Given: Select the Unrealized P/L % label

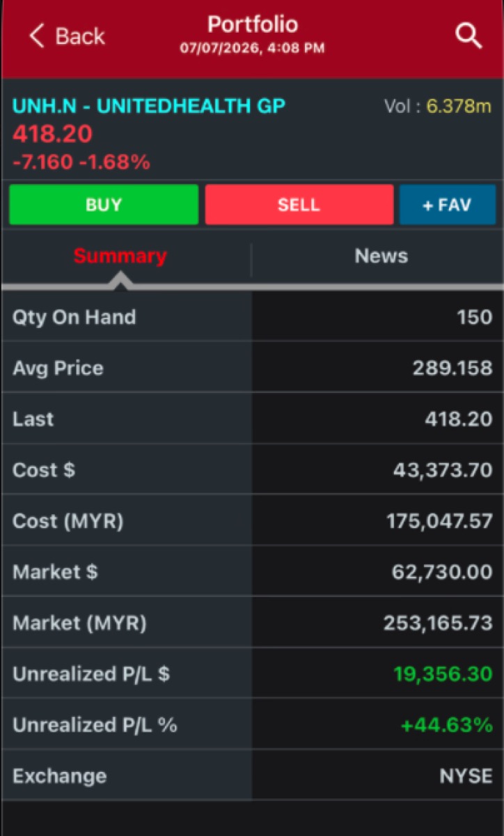Looking at the screenshot, I should (95, 725).
